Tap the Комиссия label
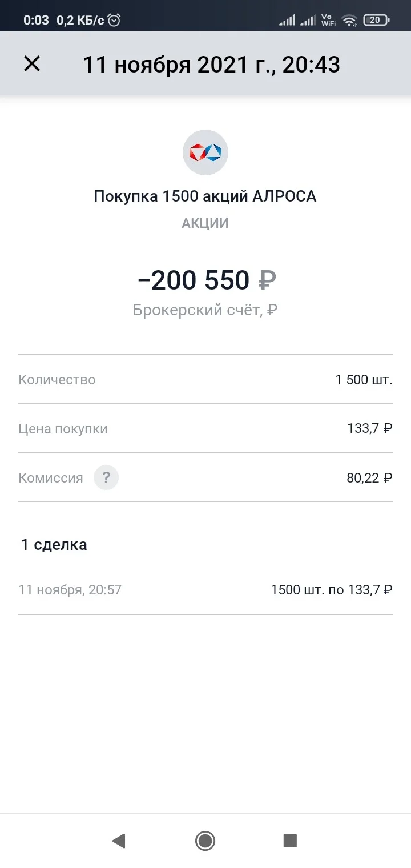The height and width of the screenshot is (868, 411). pos(51,478)
